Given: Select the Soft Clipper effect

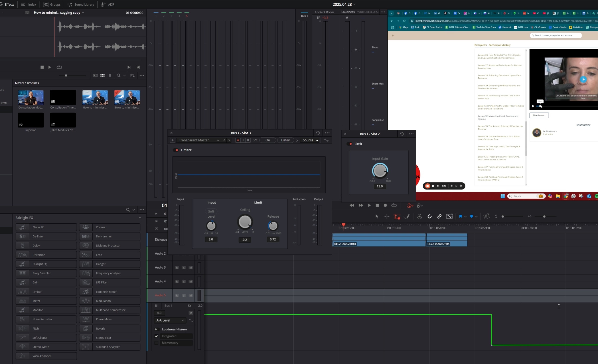Looking at the screenshot, I should (x=46, y=338).
